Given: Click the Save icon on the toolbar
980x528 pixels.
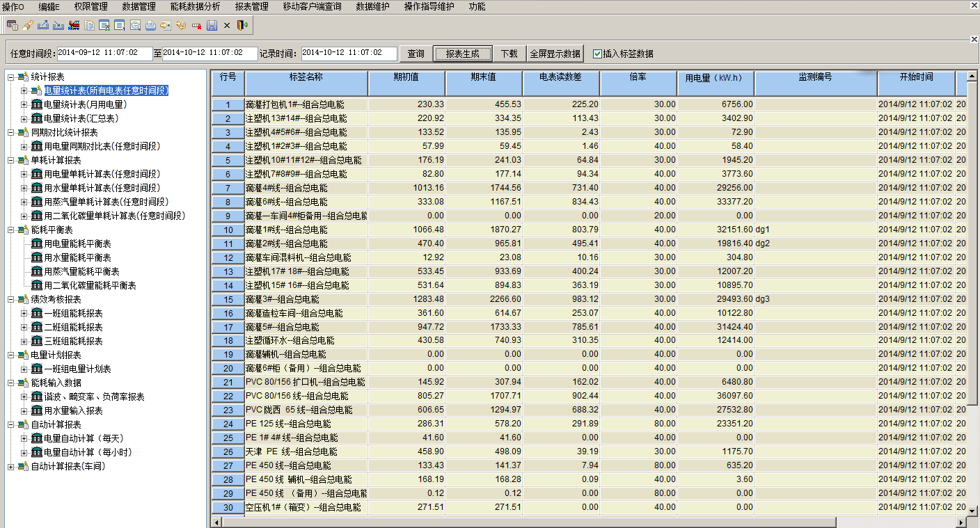Looking at the screenshot, I should click(x=212, y=24).
